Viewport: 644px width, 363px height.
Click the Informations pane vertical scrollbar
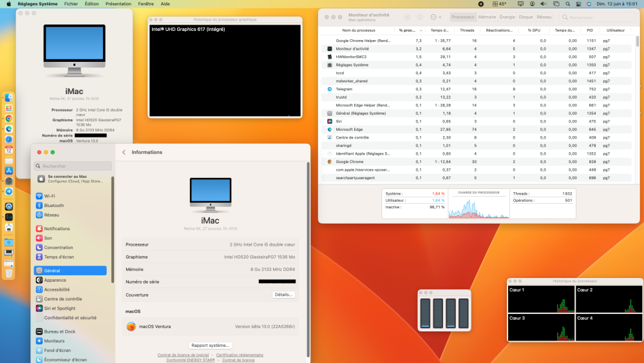tap(308, 260)
